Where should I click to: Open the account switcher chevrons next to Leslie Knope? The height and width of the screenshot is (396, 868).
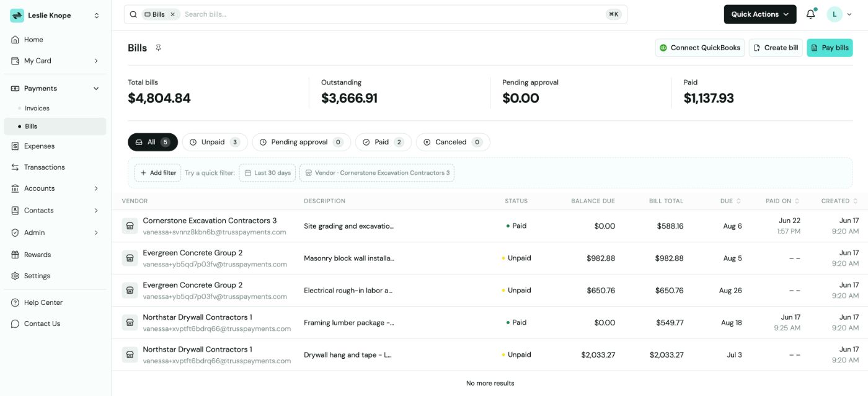[97, 15]
